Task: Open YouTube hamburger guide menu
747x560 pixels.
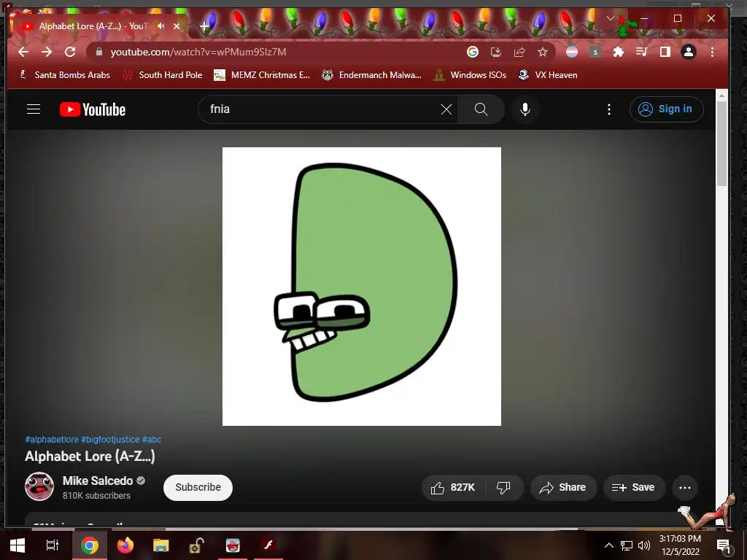Action: coord(34,109)
